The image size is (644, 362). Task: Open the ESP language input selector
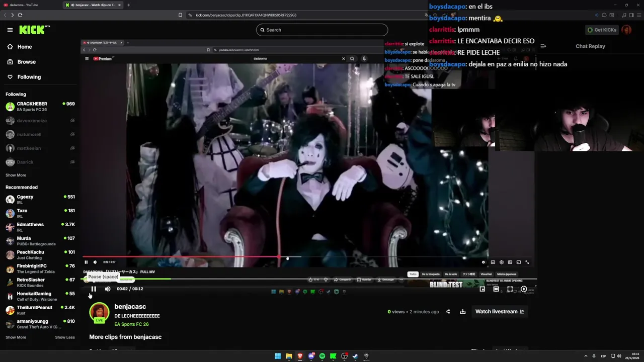pyautogui.click(x=603, y=356)
